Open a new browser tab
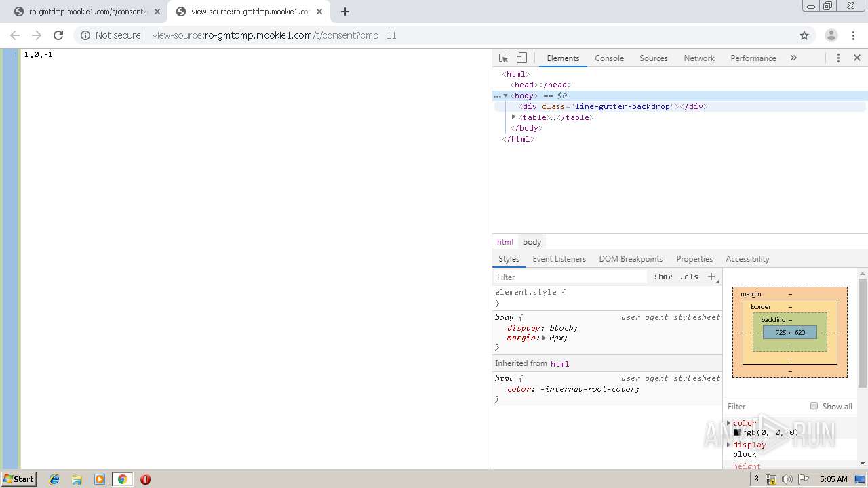 [x=345, y=12]
